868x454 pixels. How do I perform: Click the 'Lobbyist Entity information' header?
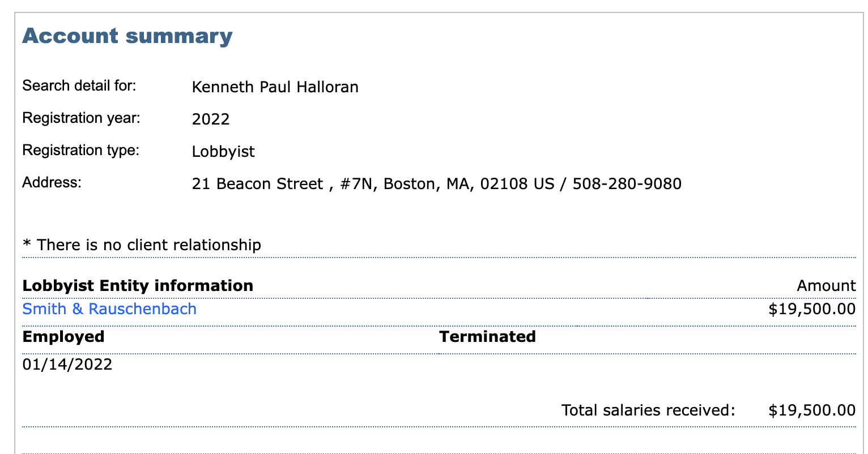(x=138, y=286)
